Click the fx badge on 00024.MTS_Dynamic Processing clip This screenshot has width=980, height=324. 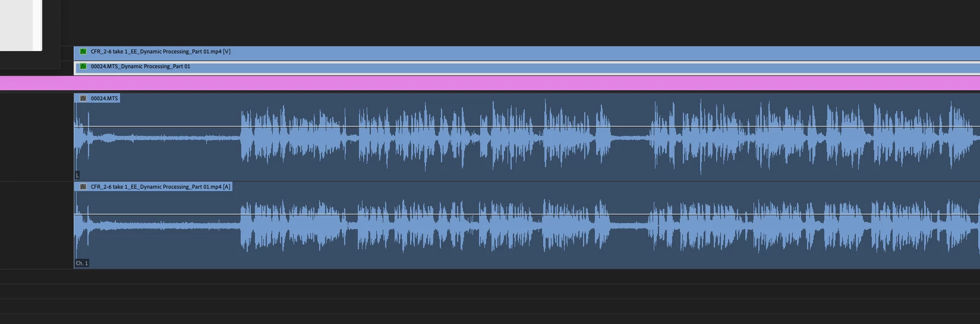click(x=83, y=66)
